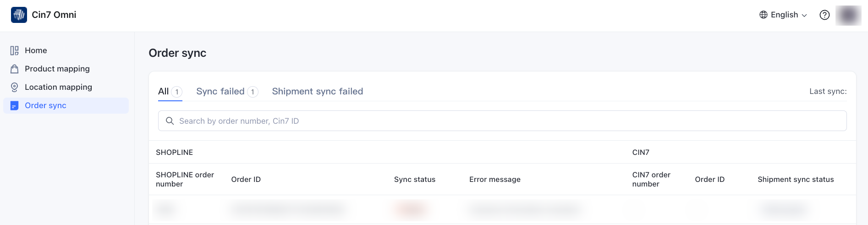Expand the English language dropdown
The image size is (868, 225).
point(784,15)
